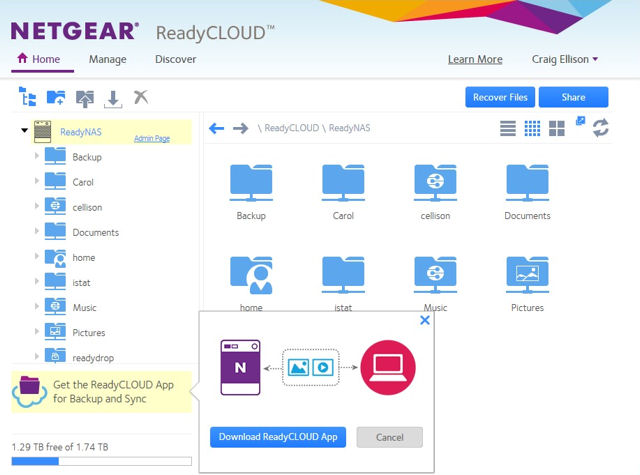Select Music in the folder tree

84,308
